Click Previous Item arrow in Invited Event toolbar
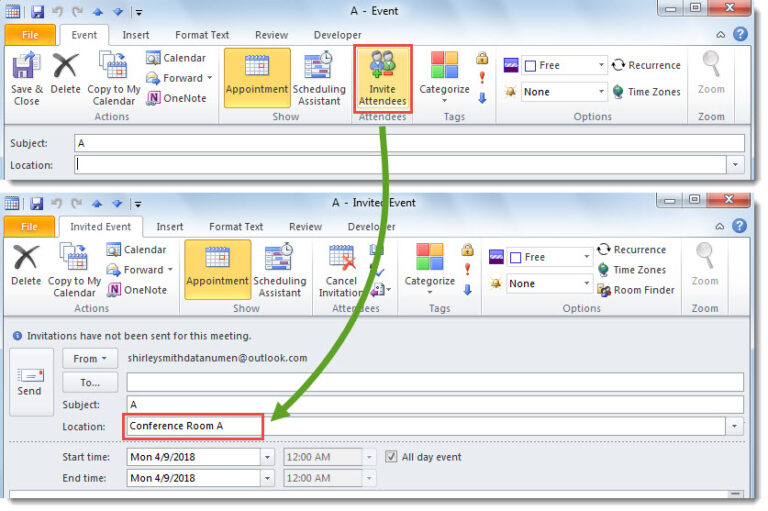 pyautogui.click(x=96, y=203)
